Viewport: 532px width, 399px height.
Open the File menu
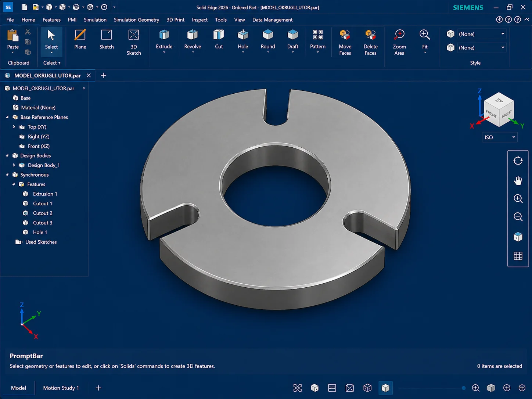tap(10, 20)
